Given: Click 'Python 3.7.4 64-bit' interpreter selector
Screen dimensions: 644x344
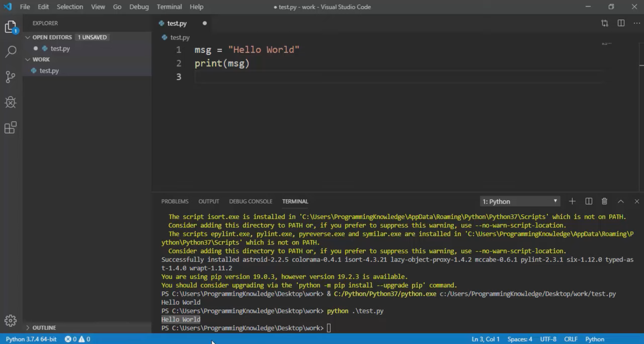Looking at the screenshot, I should (31, 339).
